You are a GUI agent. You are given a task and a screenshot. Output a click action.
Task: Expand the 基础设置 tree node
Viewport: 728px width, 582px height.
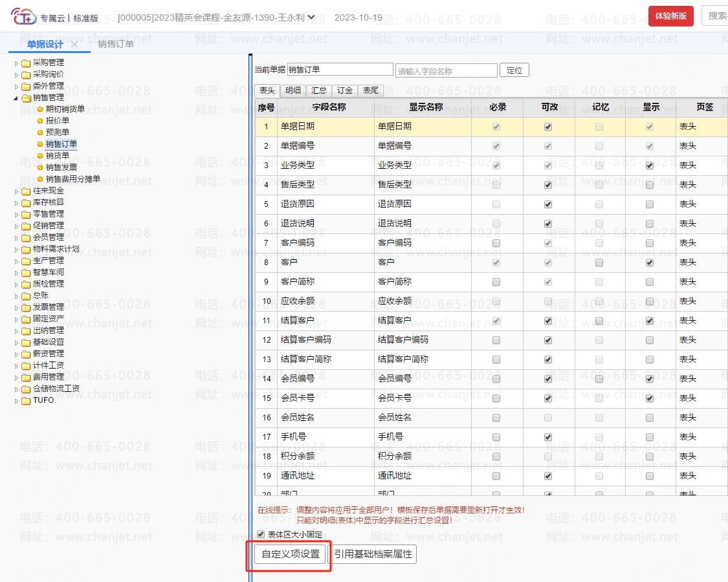[x=16, y=343]
